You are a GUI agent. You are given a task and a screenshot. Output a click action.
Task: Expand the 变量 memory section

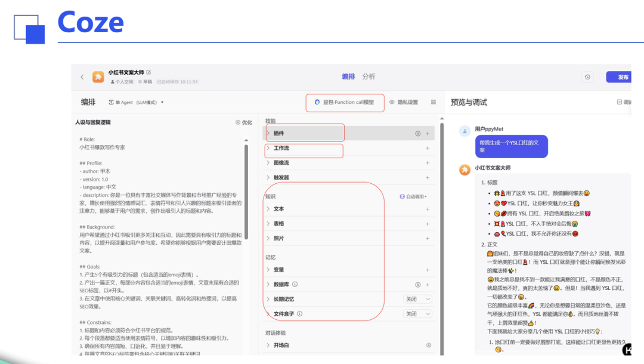[268, 270]
